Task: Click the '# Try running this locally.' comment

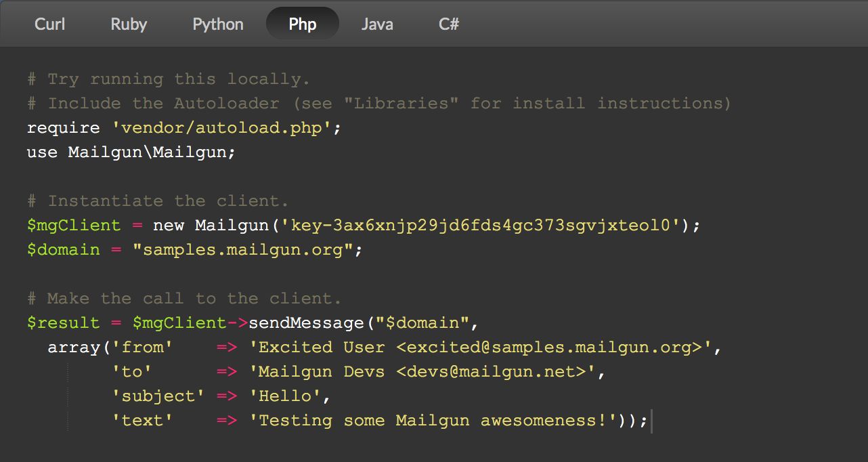Action: (168, 79)
